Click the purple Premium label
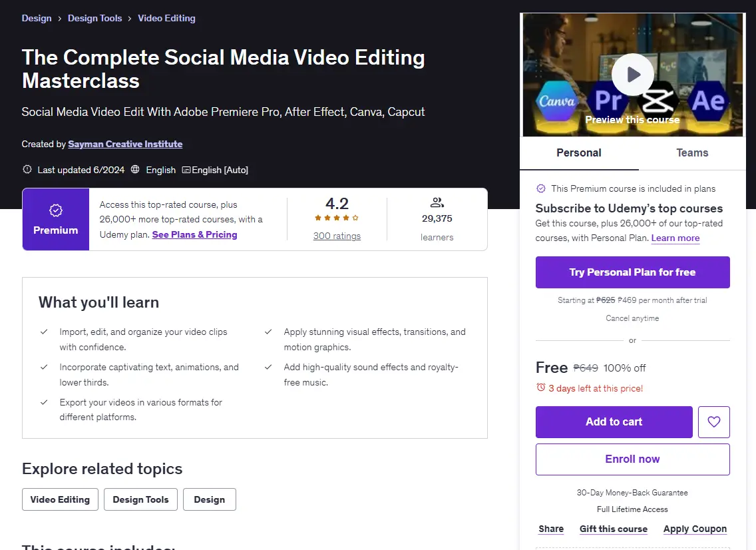756x550 pixels. pyautogui.click(x=56, y=230)
